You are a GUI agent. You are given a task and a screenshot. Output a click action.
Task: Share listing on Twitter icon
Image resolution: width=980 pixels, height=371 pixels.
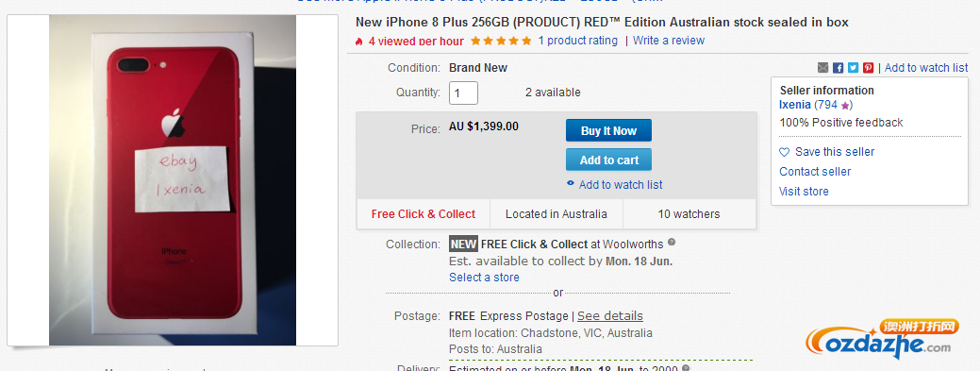coord(853,68)
